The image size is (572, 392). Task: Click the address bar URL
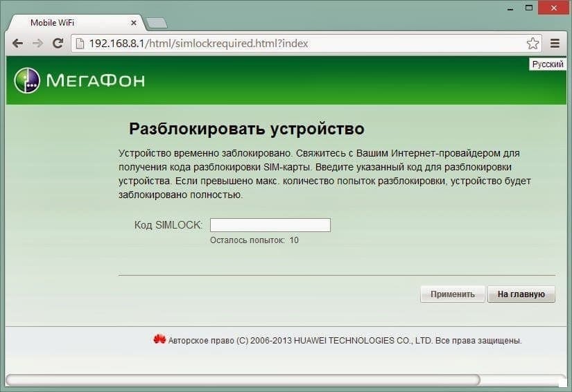click(198, 44)
